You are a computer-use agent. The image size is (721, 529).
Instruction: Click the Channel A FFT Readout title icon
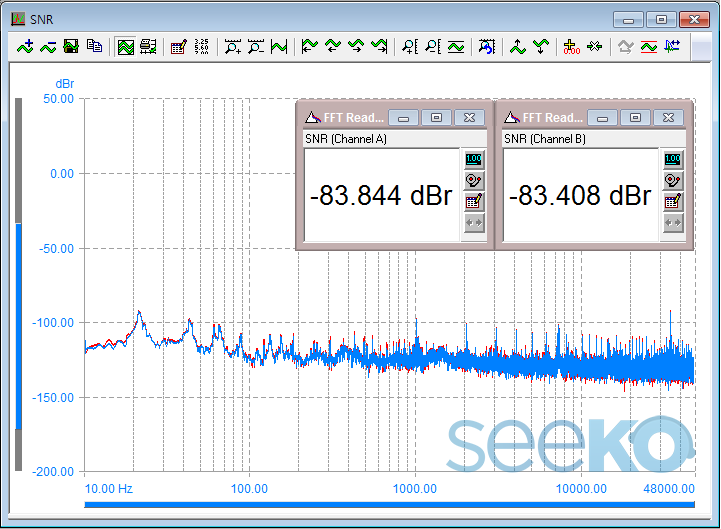313,118
